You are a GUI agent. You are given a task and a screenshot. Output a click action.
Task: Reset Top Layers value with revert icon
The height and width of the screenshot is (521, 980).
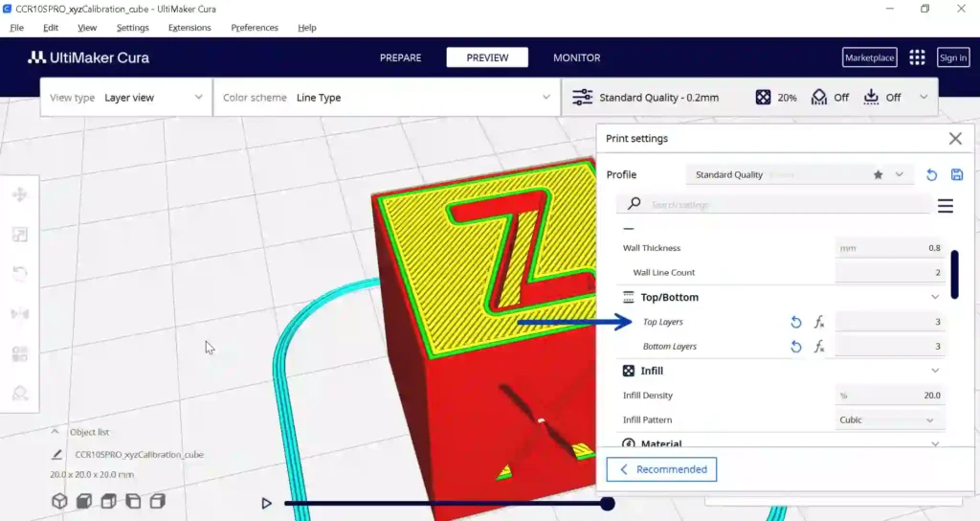(795, 322)
